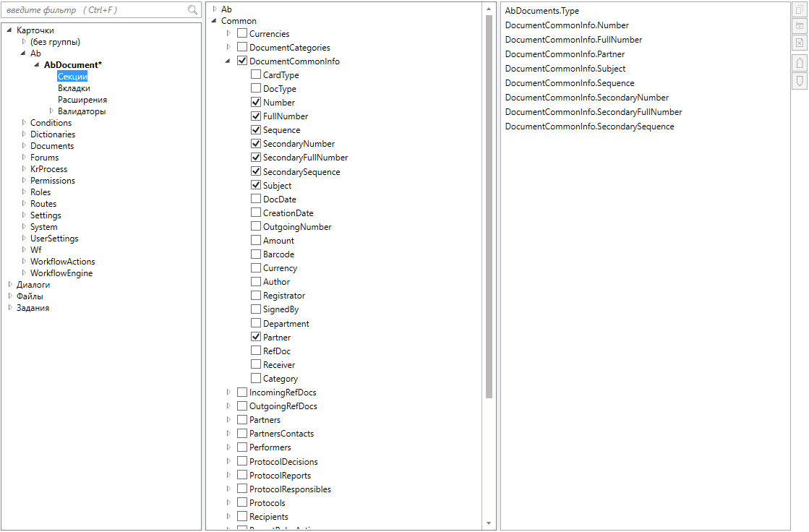
Task: Click the copy icon in right toolbar
Action: (800, 9)
